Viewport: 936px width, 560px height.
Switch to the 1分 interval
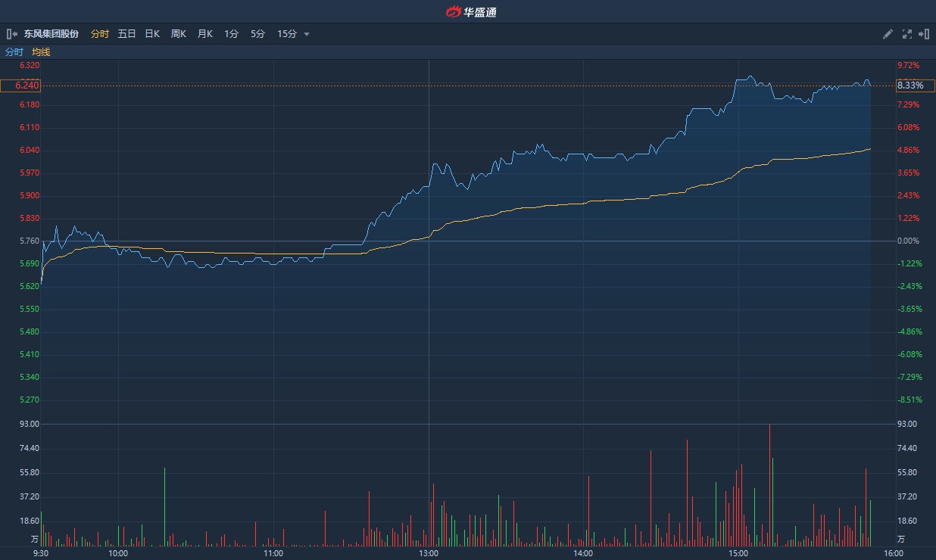[232, 34]
